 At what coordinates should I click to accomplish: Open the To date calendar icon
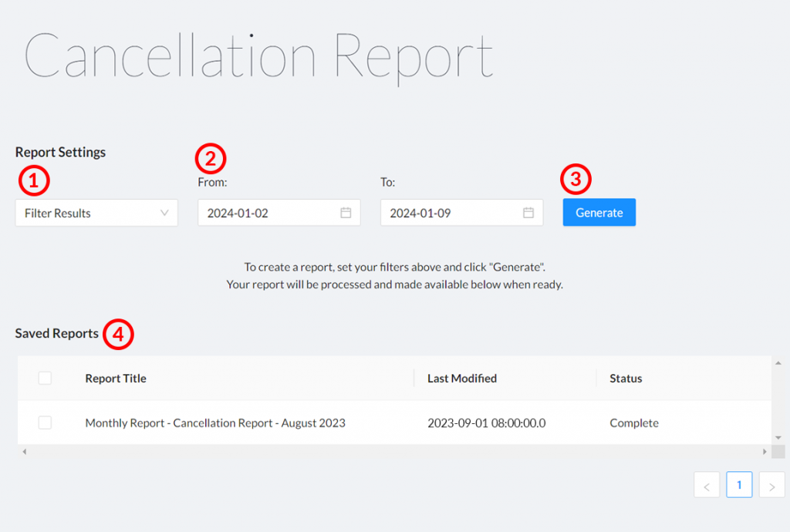528,212
